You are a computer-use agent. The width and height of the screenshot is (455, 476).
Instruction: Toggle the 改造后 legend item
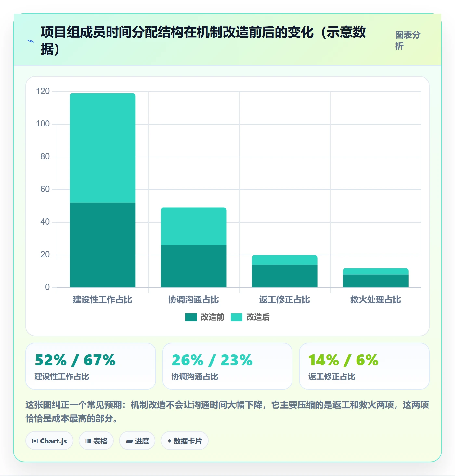coord(250,317)
